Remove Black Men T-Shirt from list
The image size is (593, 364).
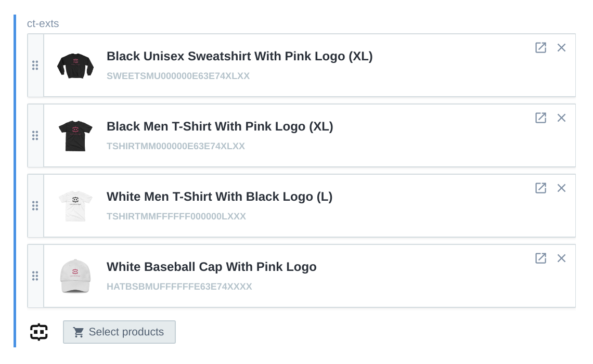coord(561,118)
